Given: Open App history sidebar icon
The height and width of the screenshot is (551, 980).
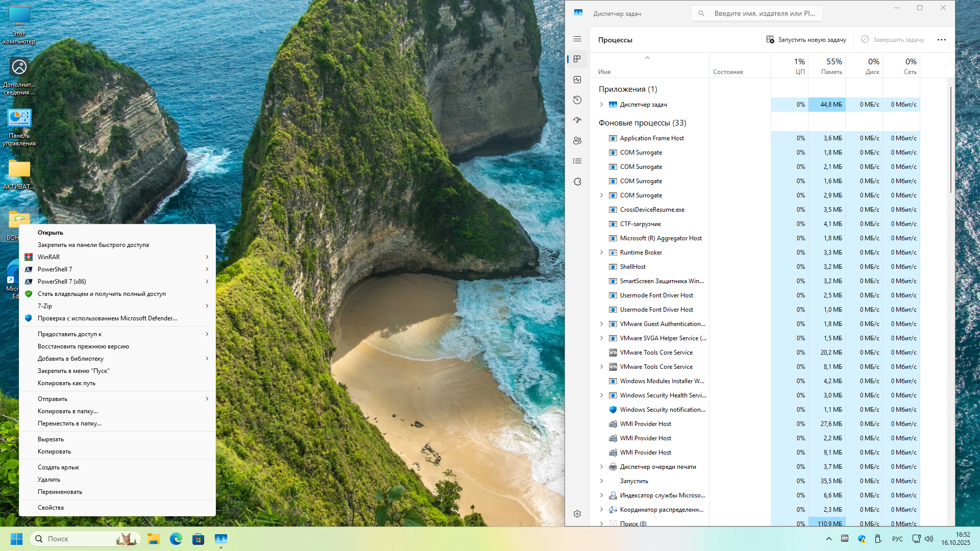Looking at the screenshot, I should point(577,100).
